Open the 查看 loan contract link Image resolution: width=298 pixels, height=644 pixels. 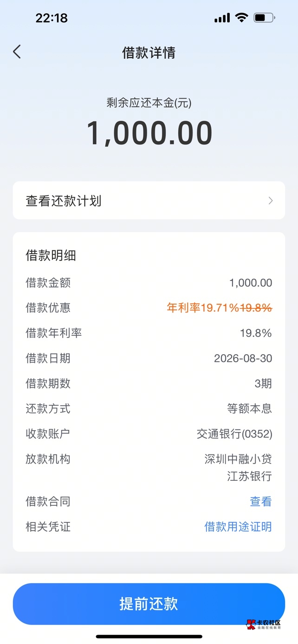(261, 501)
